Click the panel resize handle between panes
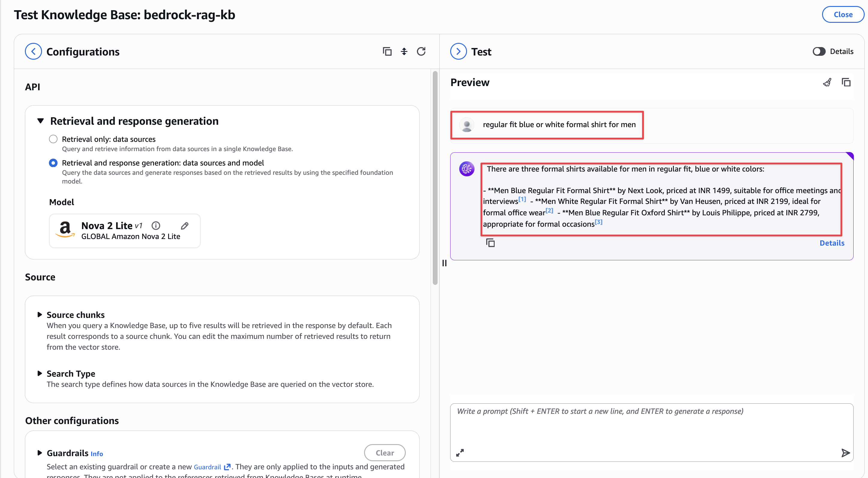This screenshot has width=868, height=478. pos(445,263)
